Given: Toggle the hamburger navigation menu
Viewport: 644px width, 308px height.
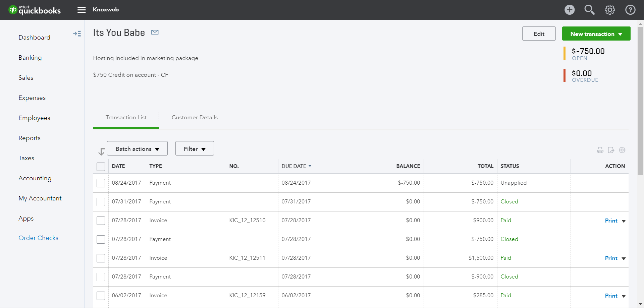Looking at the screenshot, I should [82, 10].
